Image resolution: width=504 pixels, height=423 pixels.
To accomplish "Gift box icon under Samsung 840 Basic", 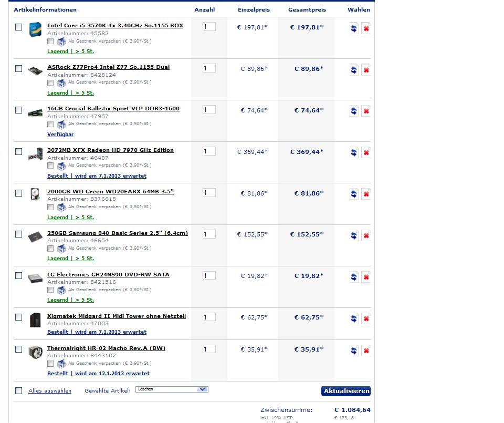I will 61,249.
